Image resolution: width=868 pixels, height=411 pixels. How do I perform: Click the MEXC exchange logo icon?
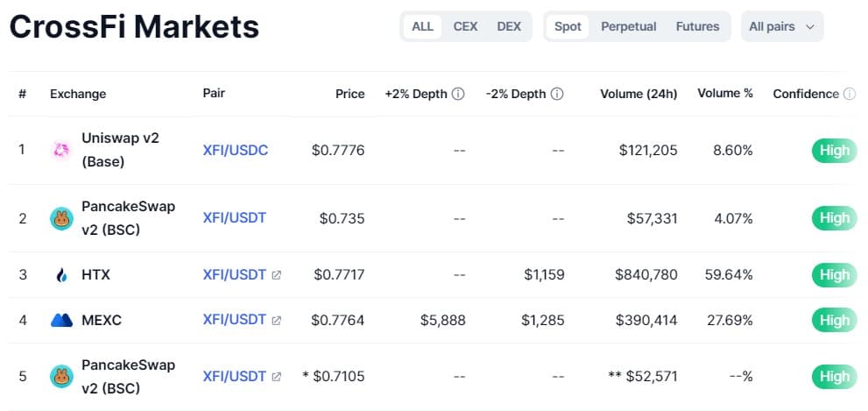pyautogui.click(x=61, y=321)
